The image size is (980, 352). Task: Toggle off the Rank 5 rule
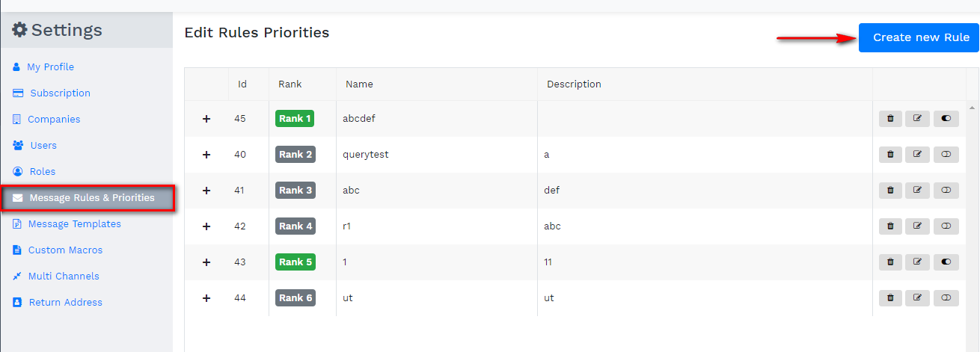tap(946, 262)
